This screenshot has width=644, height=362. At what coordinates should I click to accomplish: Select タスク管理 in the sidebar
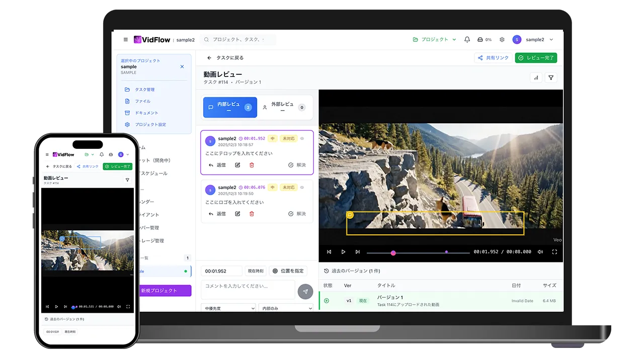tap(144, 89)
